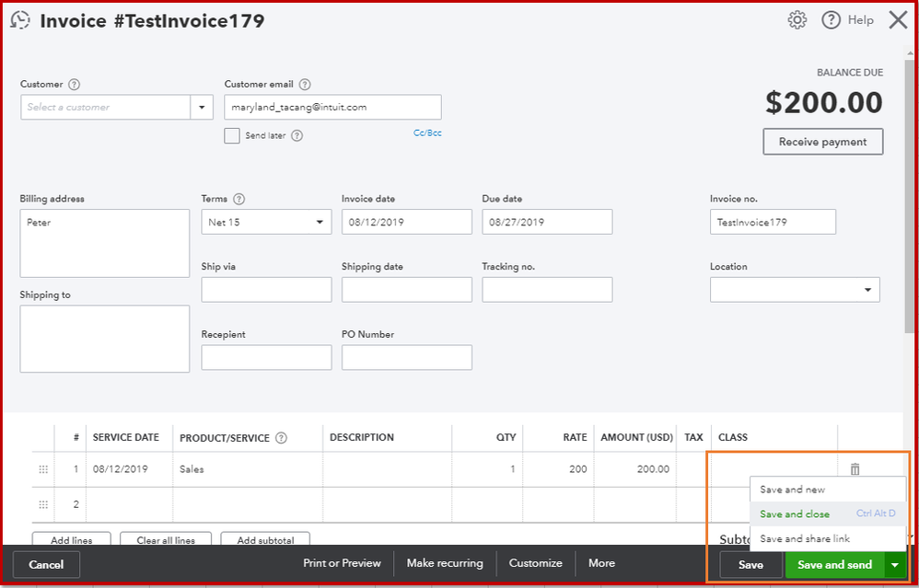Choose Save and share link option

(x=828, y=539)
